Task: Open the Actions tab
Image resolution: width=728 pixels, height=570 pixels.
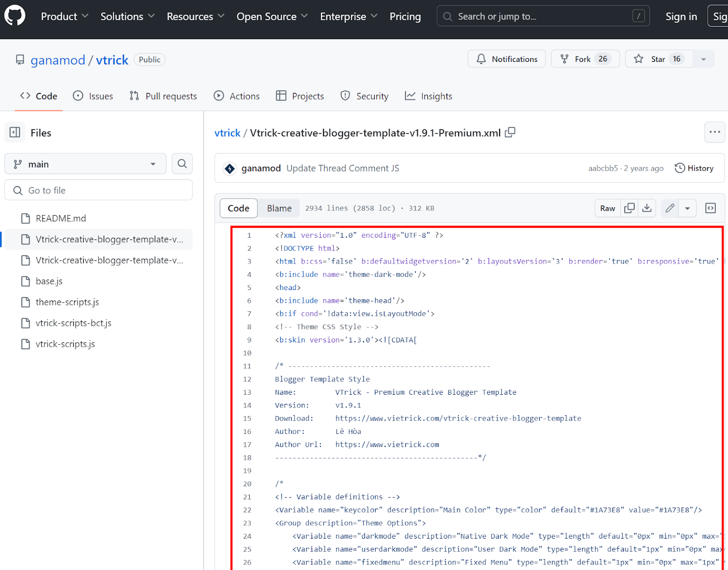Action: 237,96
